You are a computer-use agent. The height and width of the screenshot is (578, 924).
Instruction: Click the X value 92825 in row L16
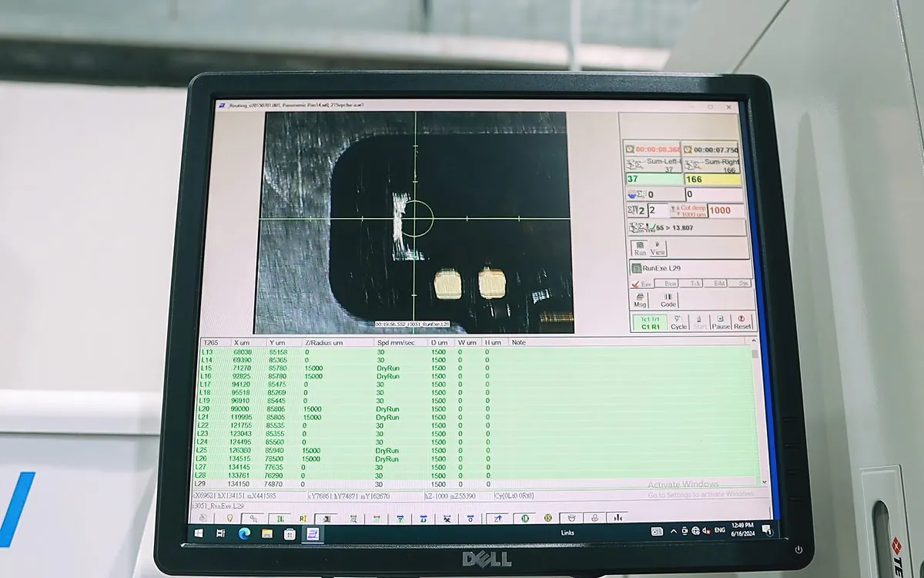point(242,376)
